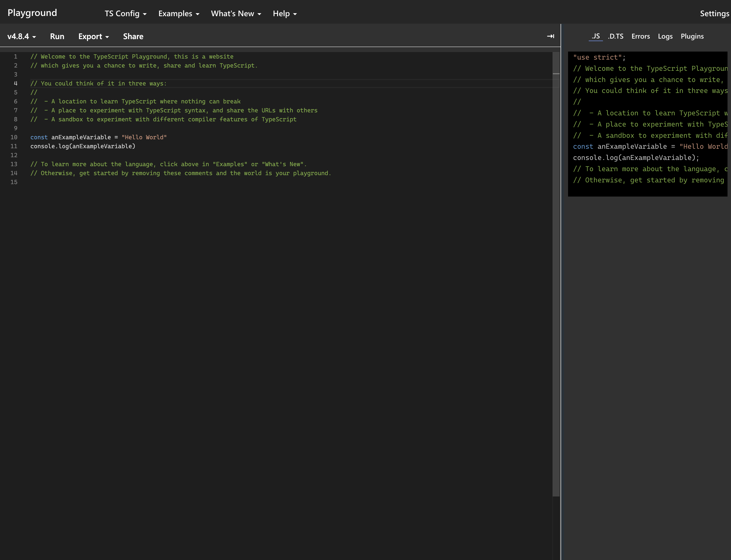Image resolution: width=731 pixels, height=560 pixels.
Task: Go to the Playground home title
Action: tap(32, 13)
